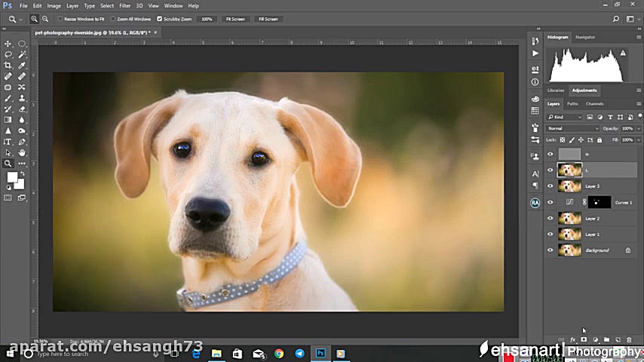Switch to the Channels tab

[594, 103]
